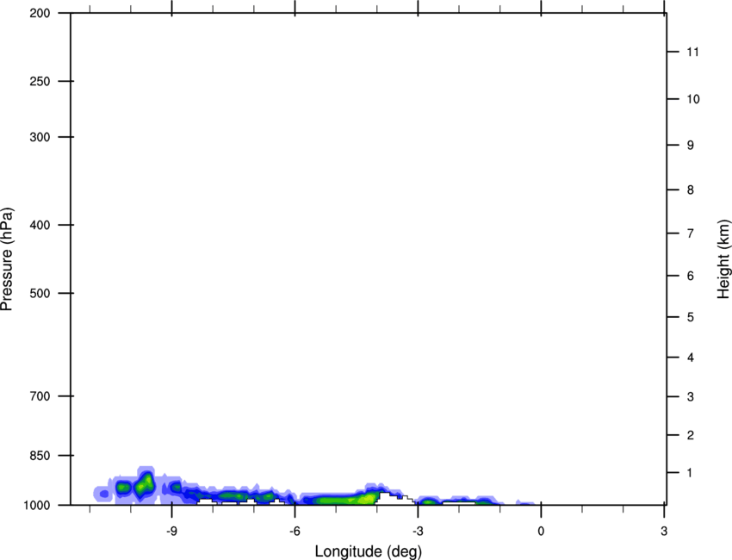Click the 'Pressure (hPa)' axis title
The width and height of the screenshot is (732, 560).
click(x=7, y=259)
